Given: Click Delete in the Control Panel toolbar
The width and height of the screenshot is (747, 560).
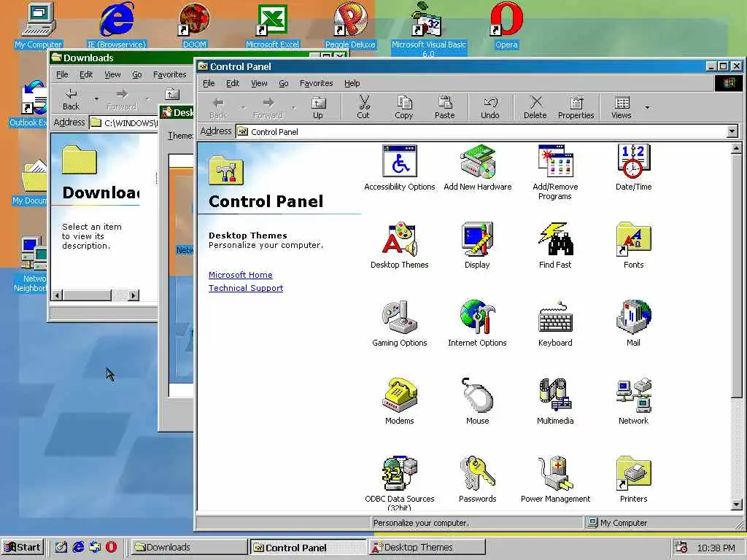Looking at the screenshot, I should point(535,108).
